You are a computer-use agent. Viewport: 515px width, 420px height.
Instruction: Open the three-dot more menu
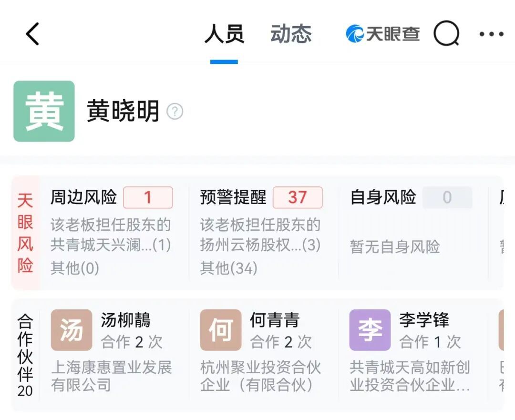click(491, 34)
